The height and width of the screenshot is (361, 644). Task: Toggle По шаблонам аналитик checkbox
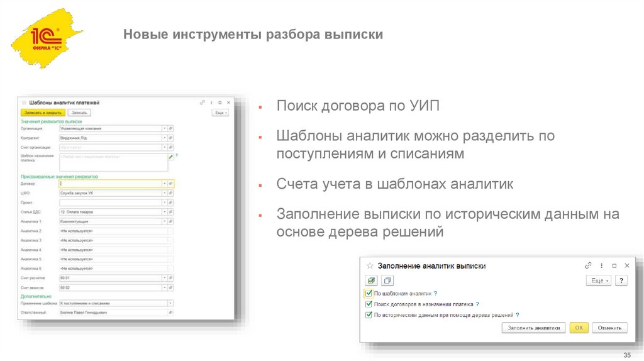pyautogui.click(x=369, y=293)
